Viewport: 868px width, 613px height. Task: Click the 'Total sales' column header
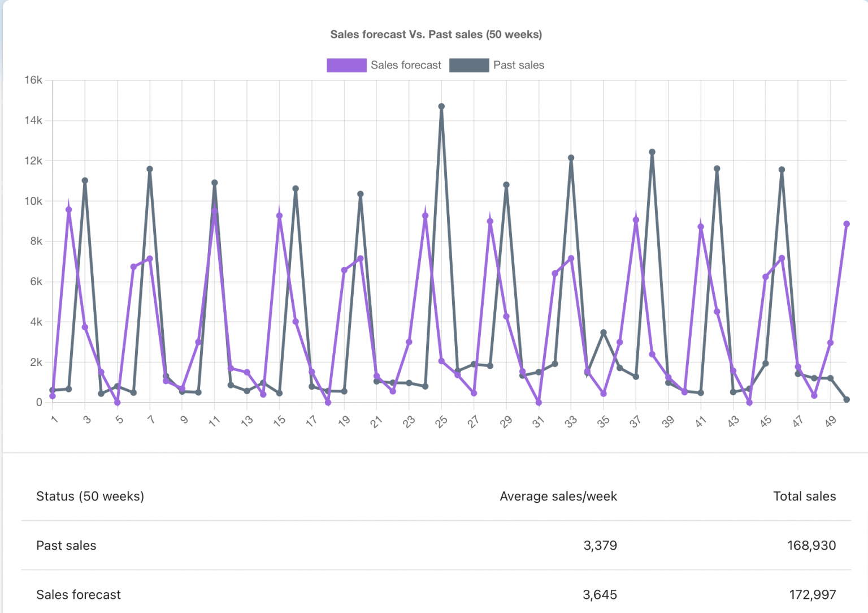pyautogui.click(x=805, y=497)
